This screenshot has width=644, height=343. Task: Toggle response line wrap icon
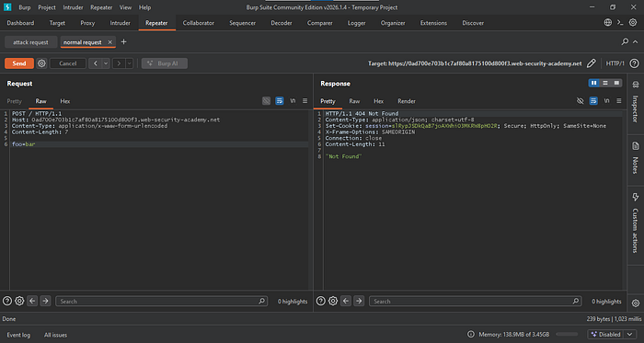(593, 101)
